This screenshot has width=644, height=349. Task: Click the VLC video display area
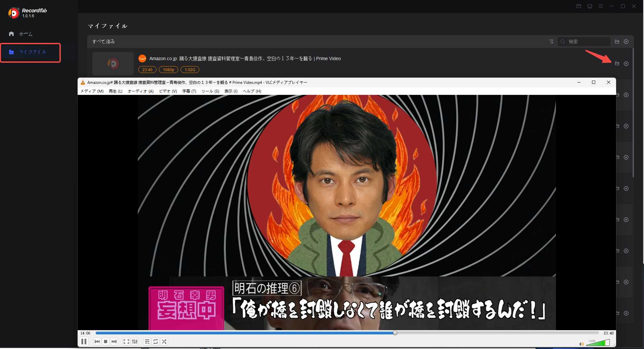click(x=347, y=213)
